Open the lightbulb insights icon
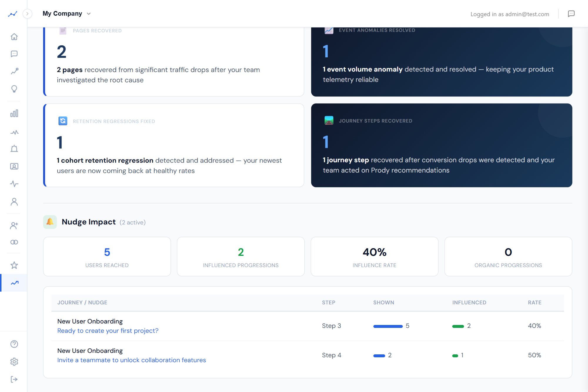The width and height of the screenshot is (588, 392). coord(14,89)
